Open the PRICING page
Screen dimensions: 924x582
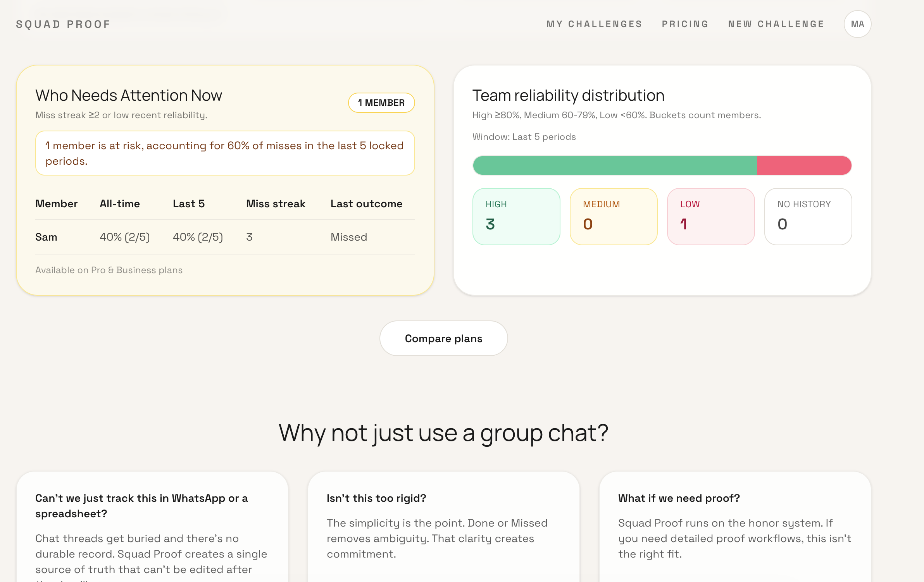pyautogui.click(x=685, y=24)
